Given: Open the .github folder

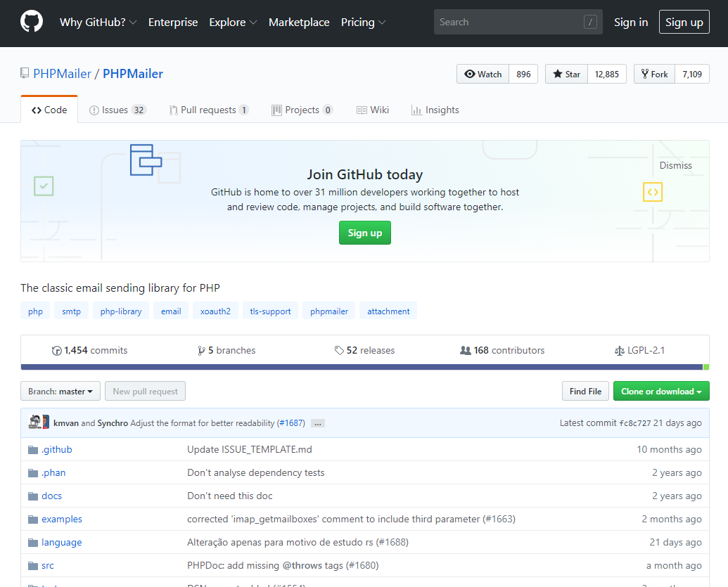Looking at the screenshot, I should tap(57, 449).
